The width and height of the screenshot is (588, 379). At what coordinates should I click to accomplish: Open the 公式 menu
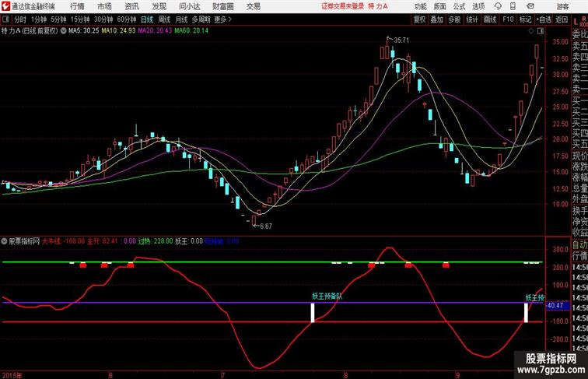pos(459,6)
